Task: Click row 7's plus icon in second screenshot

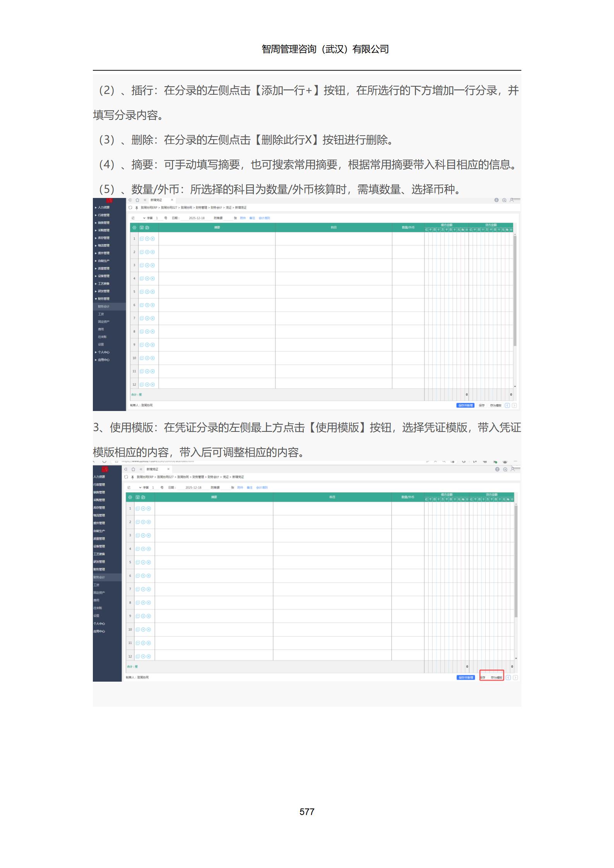Action: click(x=143, y=589)
